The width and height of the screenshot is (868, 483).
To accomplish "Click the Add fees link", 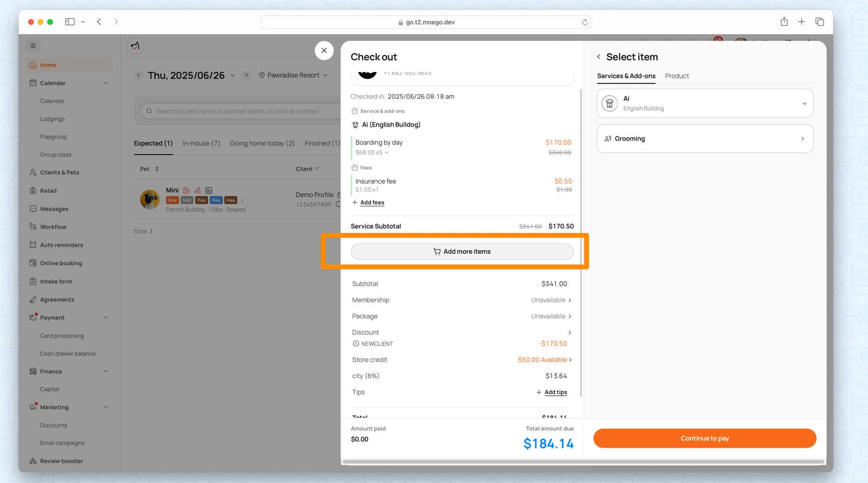I will pos(372,202).
